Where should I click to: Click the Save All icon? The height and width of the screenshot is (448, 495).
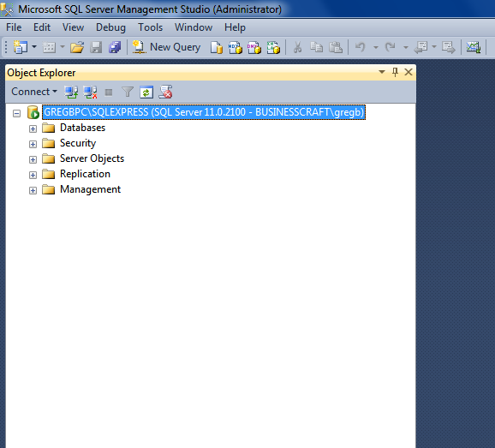pos(115,47)
